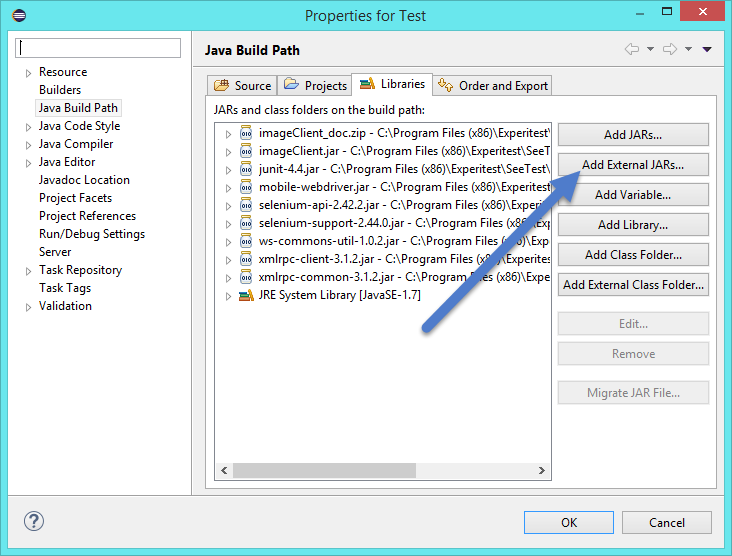Click the back navigation arrow icon
The image size is (732, 556).
coord(631,49)
